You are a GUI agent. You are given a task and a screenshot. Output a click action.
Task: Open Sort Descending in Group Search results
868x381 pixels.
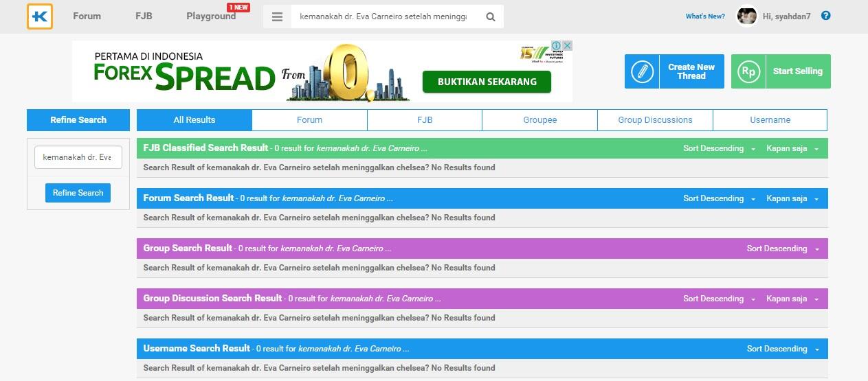coord(783,249)
